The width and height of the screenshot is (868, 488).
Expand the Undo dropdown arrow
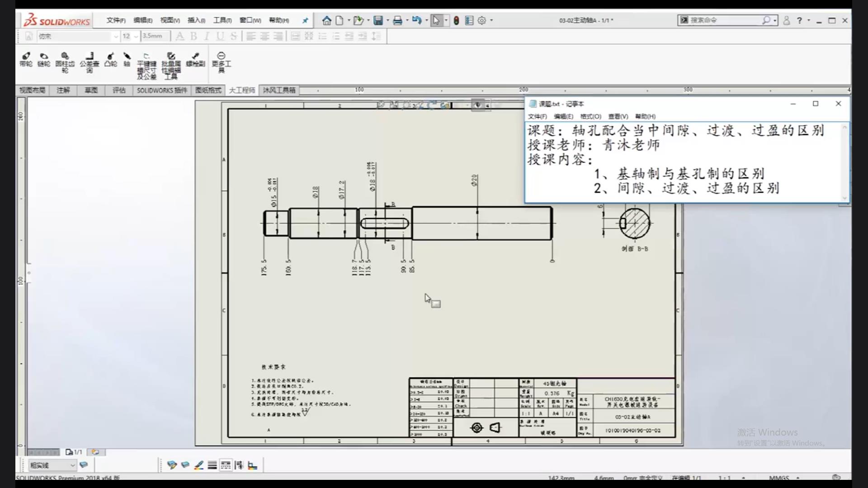(x=426, y=20)
